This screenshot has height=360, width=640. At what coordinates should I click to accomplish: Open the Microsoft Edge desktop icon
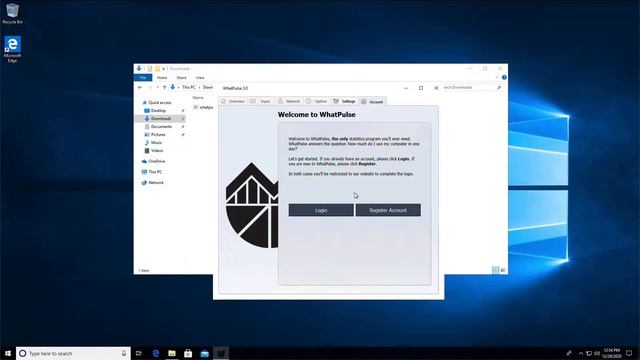point(12,49)
